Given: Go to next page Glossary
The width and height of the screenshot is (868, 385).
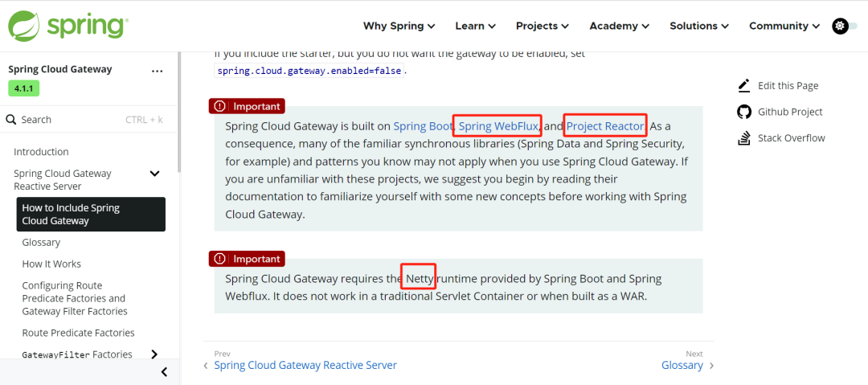Looking at the screenshot, I should [682, 366].
